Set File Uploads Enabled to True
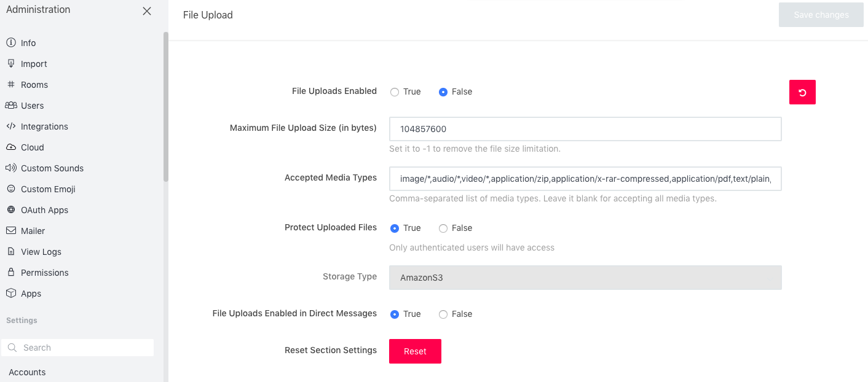Viewport: 868px width, 382px height. coord(395,92)
